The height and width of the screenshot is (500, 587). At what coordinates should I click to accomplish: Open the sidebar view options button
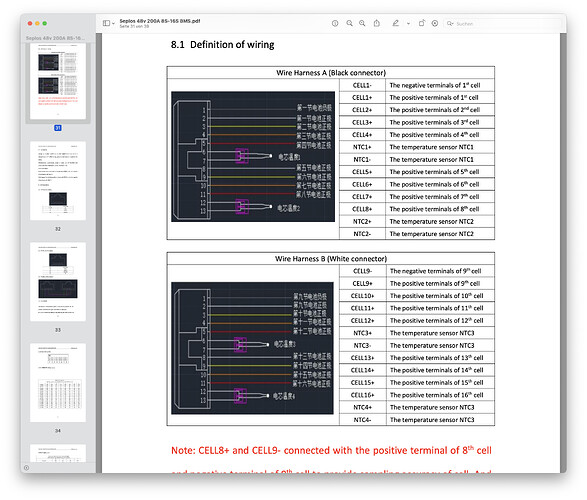point(106,23)
